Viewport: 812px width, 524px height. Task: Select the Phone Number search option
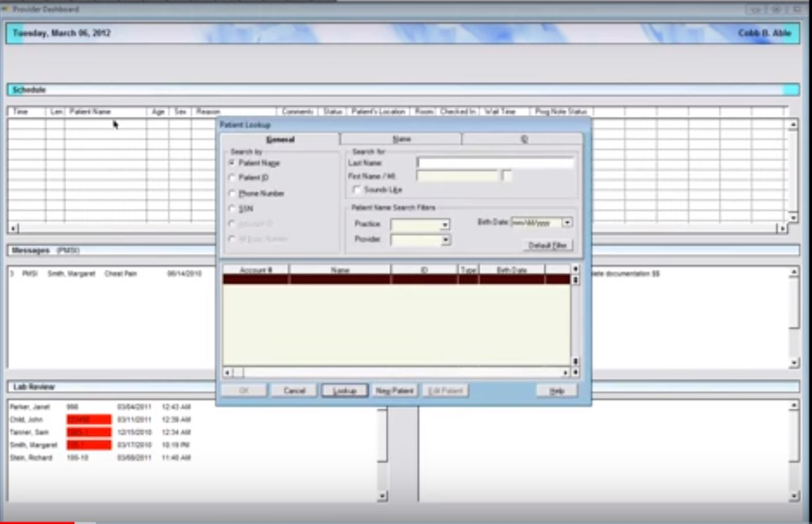232,193
